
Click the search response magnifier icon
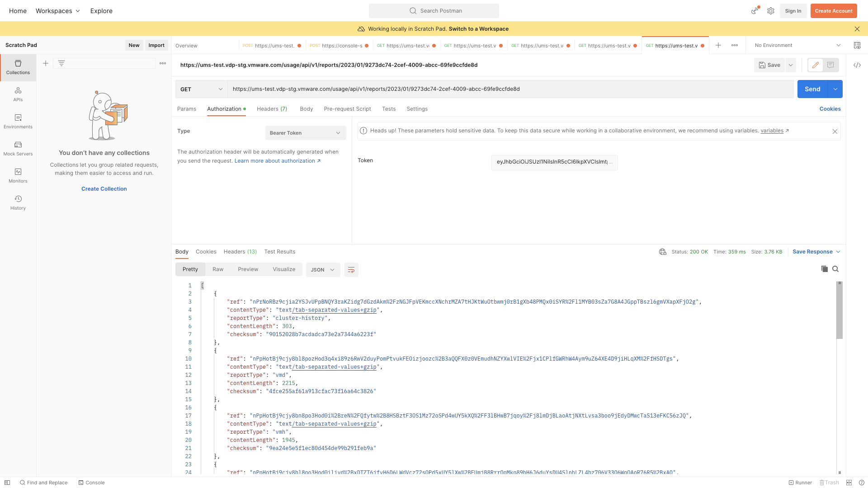(835, 269)
